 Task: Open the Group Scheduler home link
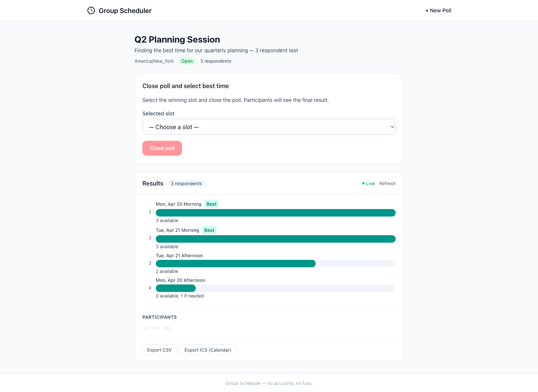[x=125, y=11]
